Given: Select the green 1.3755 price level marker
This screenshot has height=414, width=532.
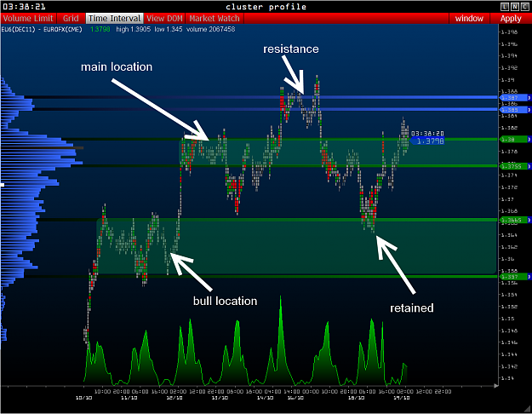Looking at the screenshot, I should click(x=513, y=166).
